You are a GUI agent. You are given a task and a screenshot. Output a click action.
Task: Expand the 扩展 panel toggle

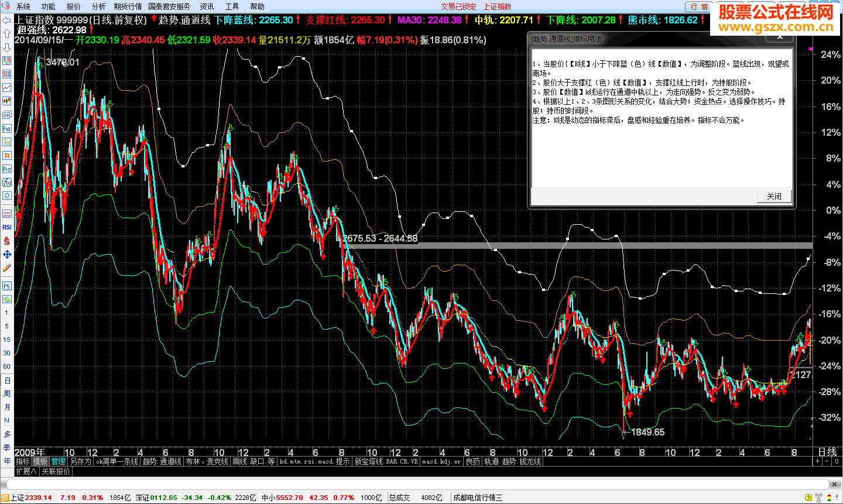[x=26, y=471]
